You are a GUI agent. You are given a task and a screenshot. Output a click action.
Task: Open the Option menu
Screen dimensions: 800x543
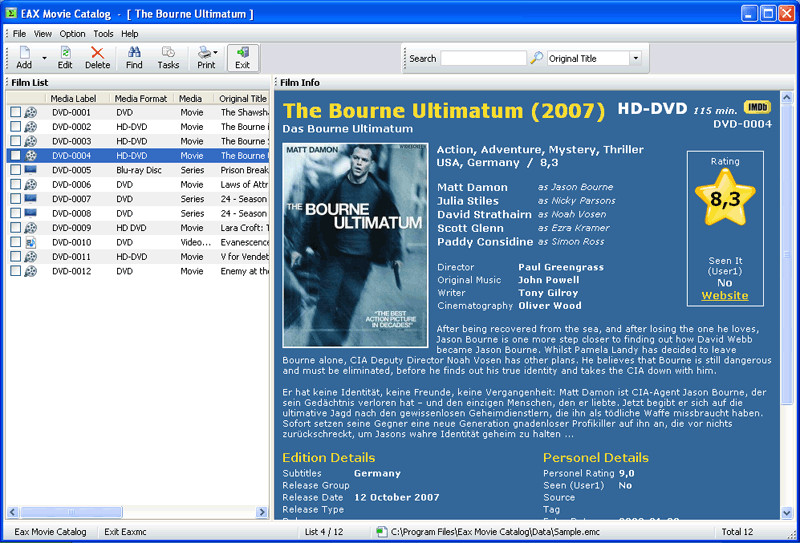(x=72, y=34)
